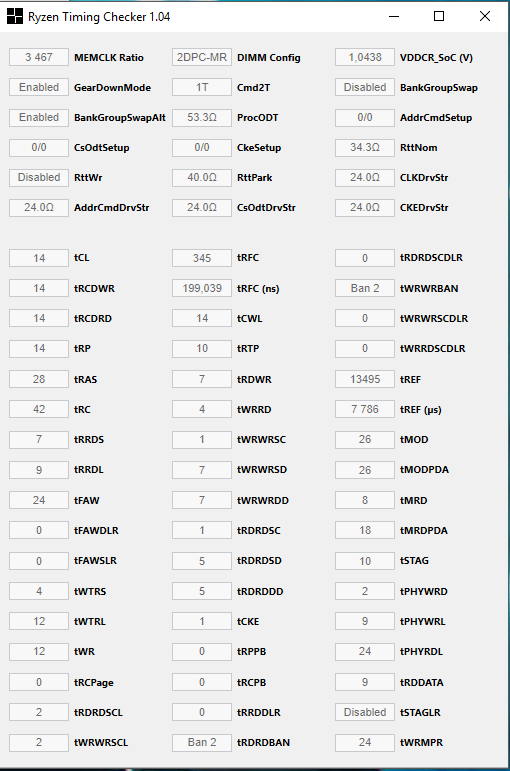Click the Cmd2T value field
Screen dimensions: 510x771
click(x=202, y=88)
